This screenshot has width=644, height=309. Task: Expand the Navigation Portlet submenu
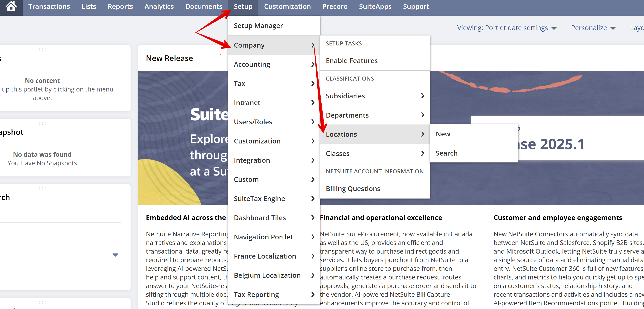pyautogui.click(x=274, y=237)
